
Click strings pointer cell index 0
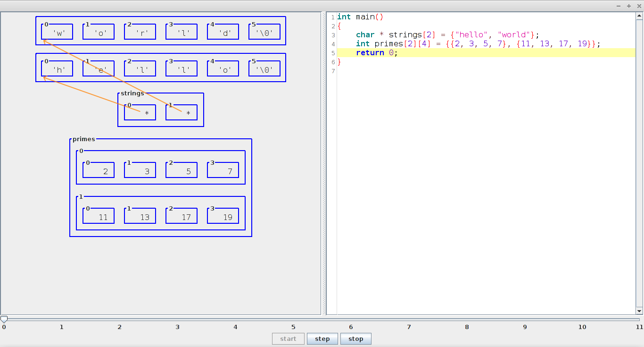click(140, 112)
